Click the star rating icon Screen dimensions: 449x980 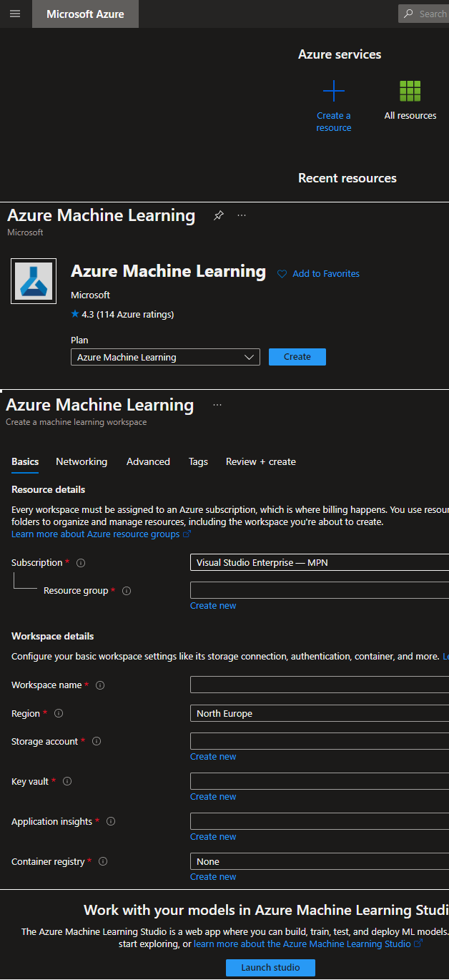(75, 314)
